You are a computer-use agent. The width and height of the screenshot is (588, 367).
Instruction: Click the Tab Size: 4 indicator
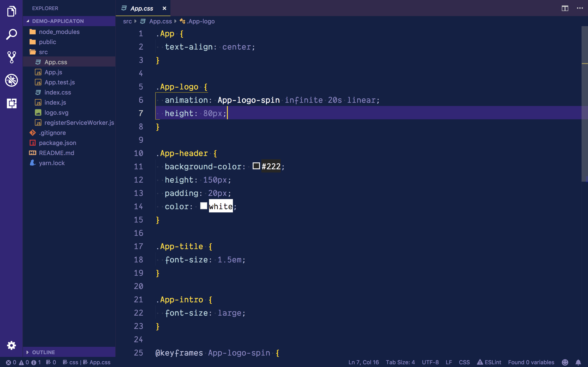click(400, 362)
